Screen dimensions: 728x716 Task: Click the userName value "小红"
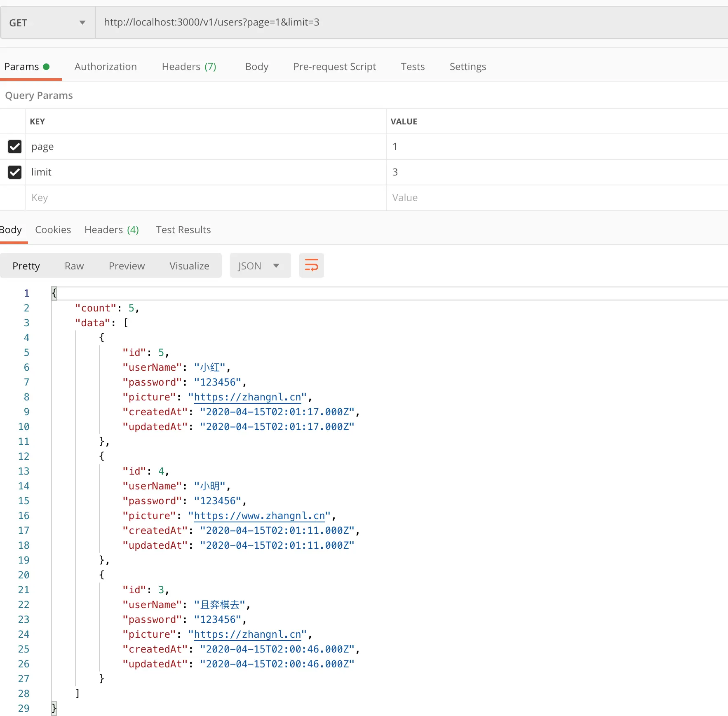point(209,367)
